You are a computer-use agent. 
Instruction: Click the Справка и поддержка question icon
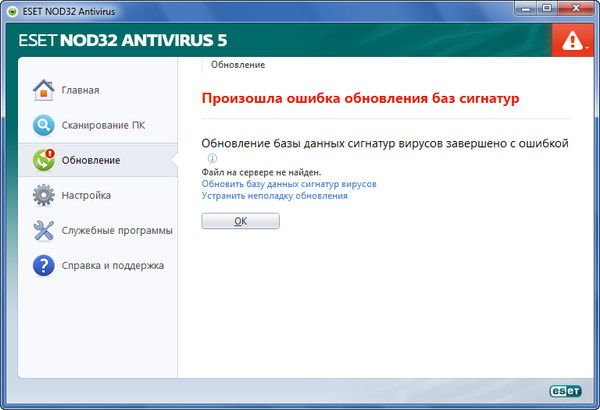click(44, 265)
